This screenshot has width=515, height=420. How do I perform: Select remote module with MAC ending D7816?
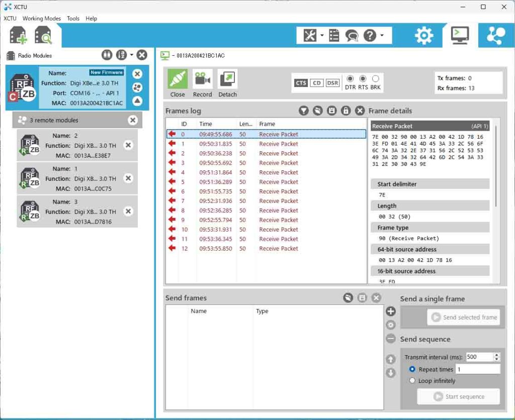(x=77, y=212)
